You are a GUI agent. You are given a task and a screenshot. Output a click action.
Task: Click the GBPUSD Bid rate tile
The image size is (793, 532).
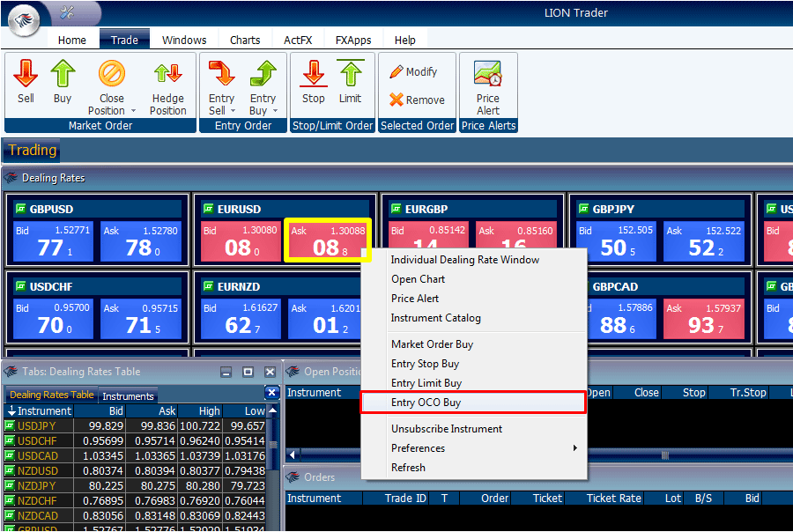(53, 241)
